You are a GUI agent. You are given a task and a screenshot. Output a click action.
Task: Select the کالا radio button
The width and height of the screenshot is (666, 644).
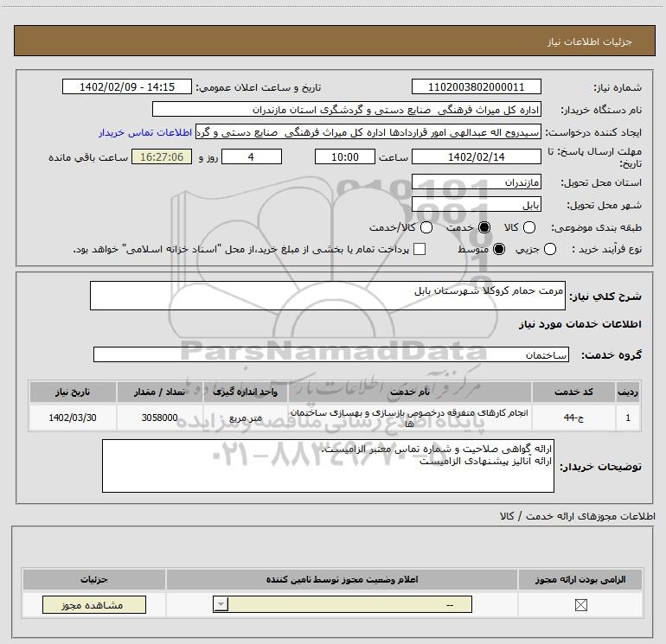pyautogui.click(x=528, y=227)
